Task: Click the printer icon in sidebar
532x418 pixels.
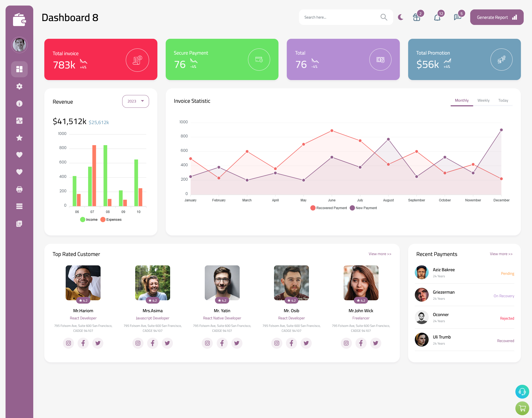Action: pyautogui.click(x=19, y=189)
